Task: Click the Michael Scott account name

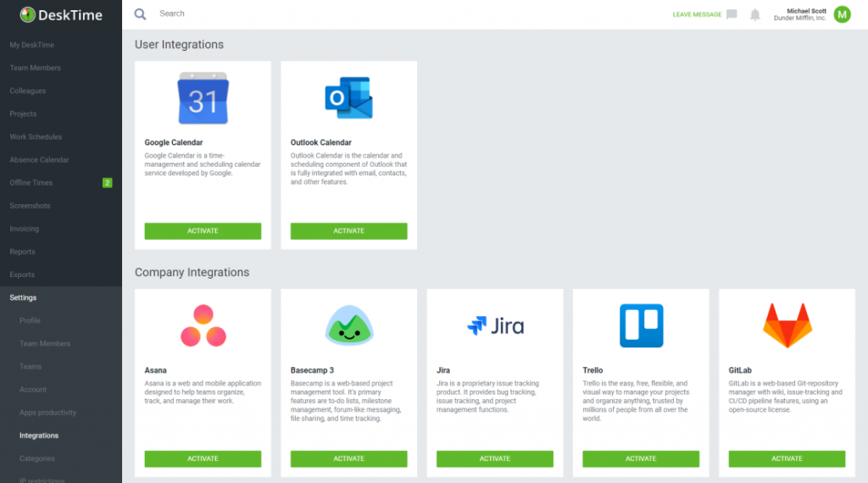Action: 806,11
